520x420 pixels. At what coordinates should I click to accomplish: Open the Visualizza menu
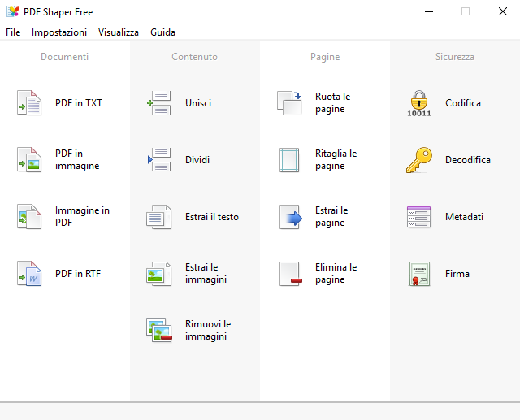[x=119, y=32]
